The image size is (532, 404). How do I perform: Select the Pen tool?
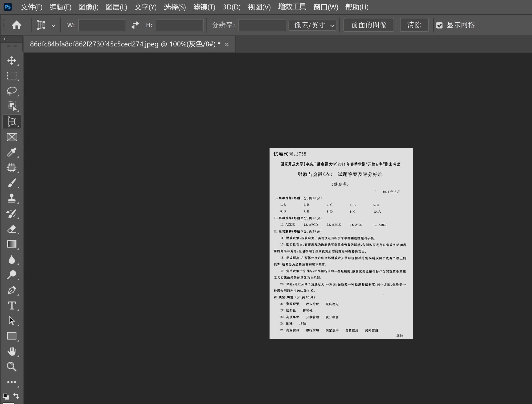point(12,290)
